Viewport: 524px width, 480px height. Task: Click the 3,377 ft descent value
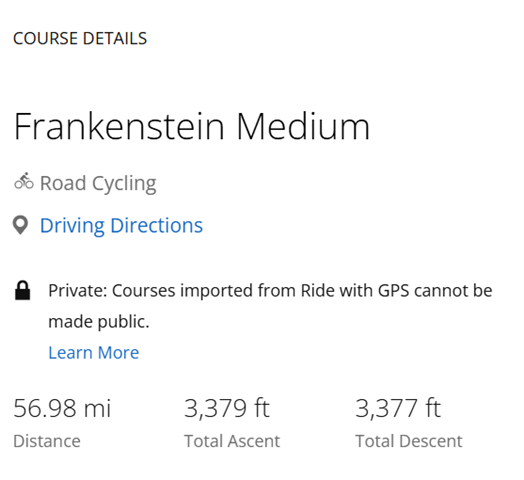tap(398, 408)
